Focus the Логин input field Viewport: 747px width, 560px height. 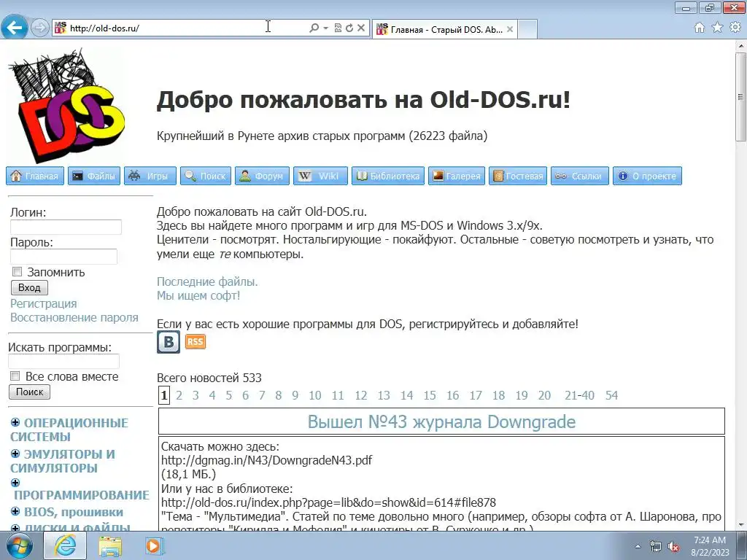coord(66,227)
